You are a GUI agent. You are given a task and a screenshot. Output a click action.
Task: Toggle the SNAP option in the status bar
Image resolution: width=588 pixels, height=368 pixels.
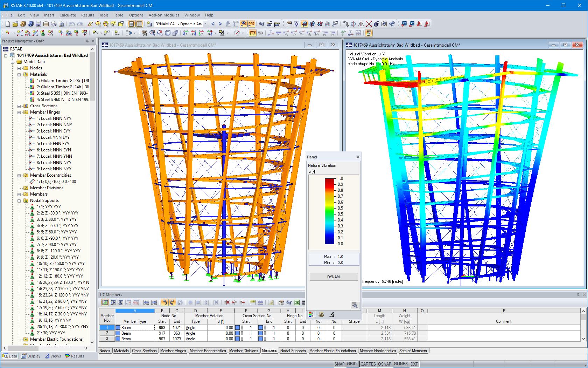(x=339, y=364)
